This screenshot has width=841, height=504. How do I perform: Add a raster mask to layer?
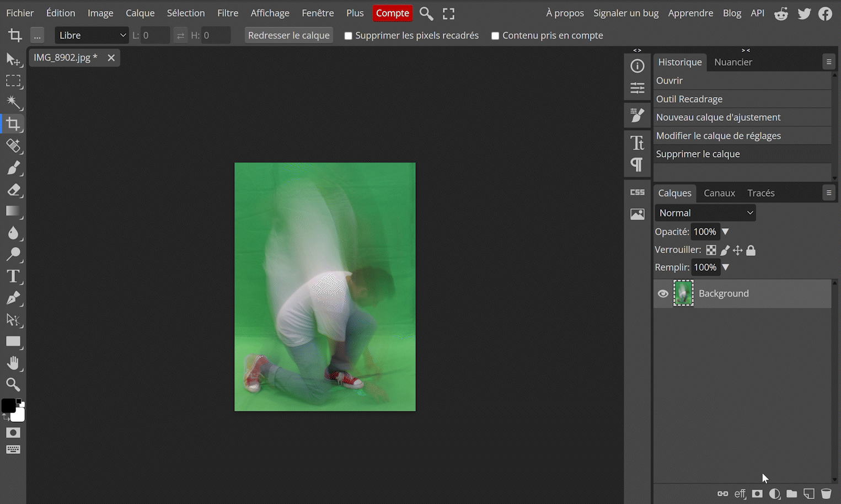[x=757, y=494]
